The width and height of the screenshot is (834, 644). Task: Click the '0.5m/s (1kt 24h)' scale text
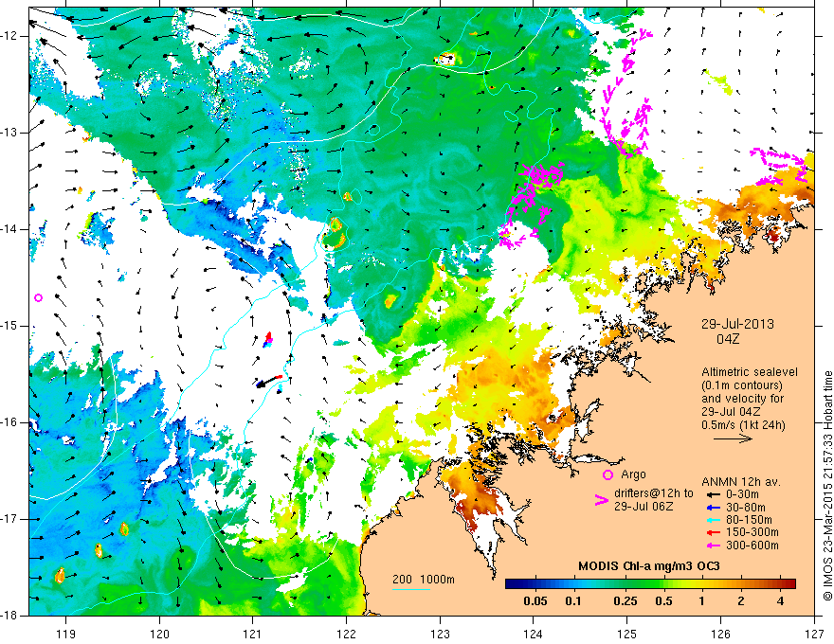(744, 425)
